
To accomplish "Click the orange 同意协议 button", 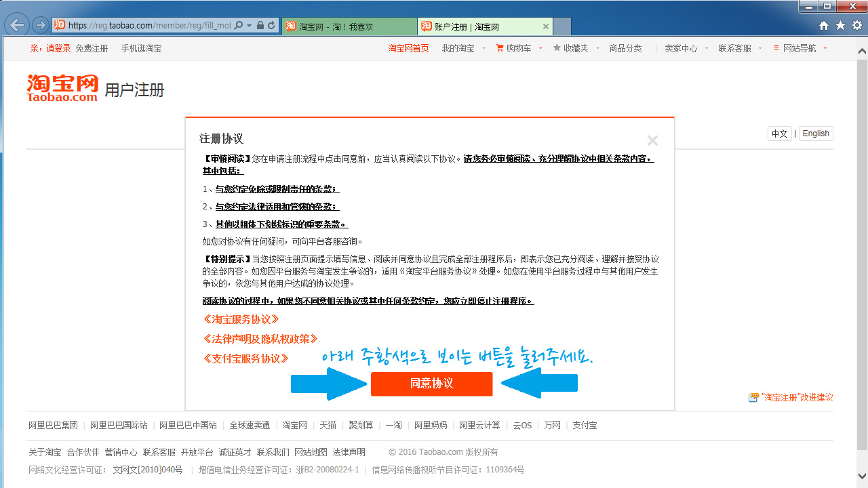I will click(431, 384).
